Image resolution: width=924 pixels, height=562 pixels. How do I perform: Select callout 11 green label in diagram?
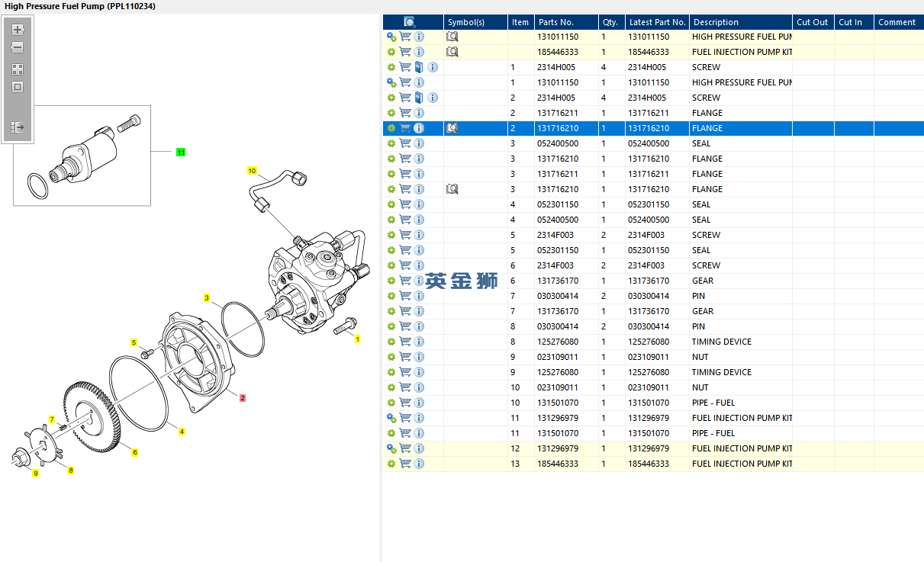tap(181, 153)
